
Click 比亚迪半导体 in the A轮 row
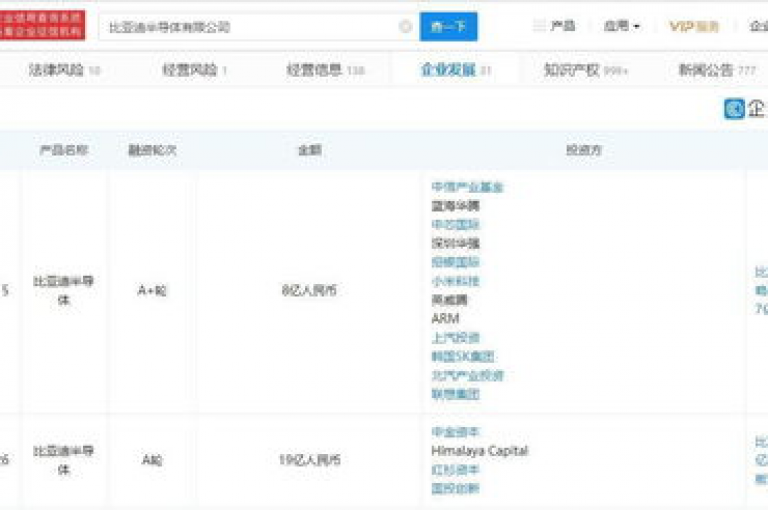coord(64,460)
